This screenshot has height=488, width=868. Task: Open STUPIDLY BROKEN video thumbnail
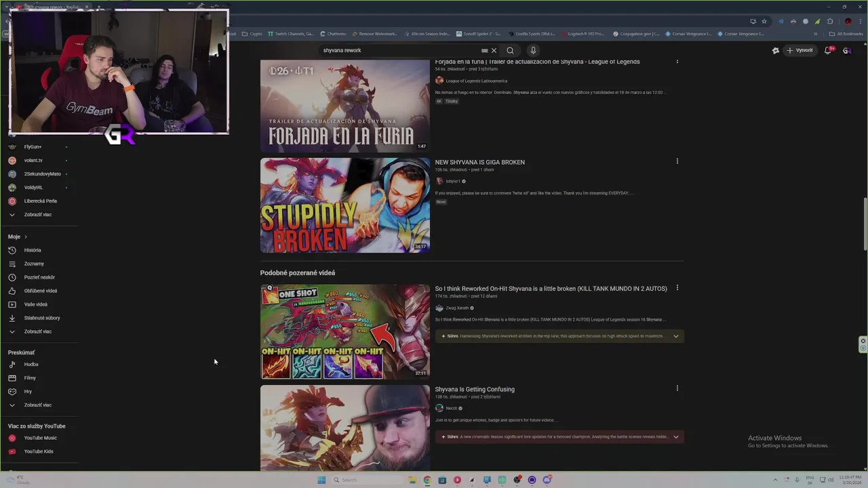pyautogui.click(x=344, y=205)
